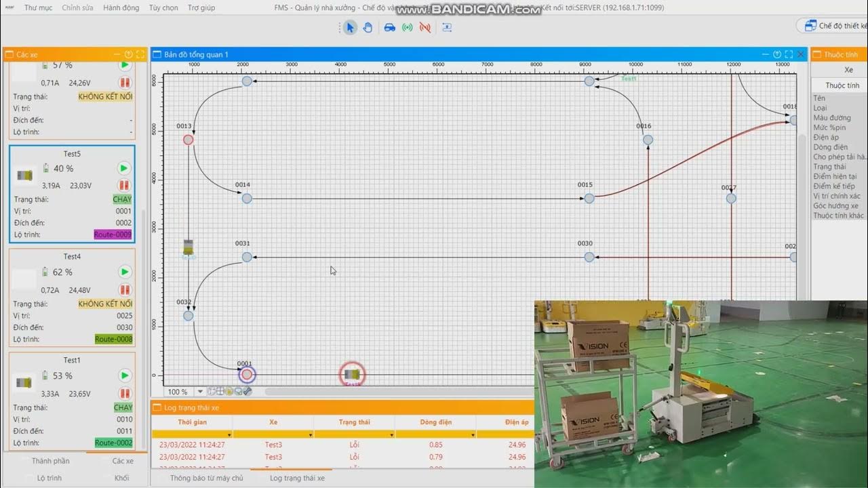Select the arrow pointer tool
The height and width of the screenshot is (488, 868).
coord(350,28)
